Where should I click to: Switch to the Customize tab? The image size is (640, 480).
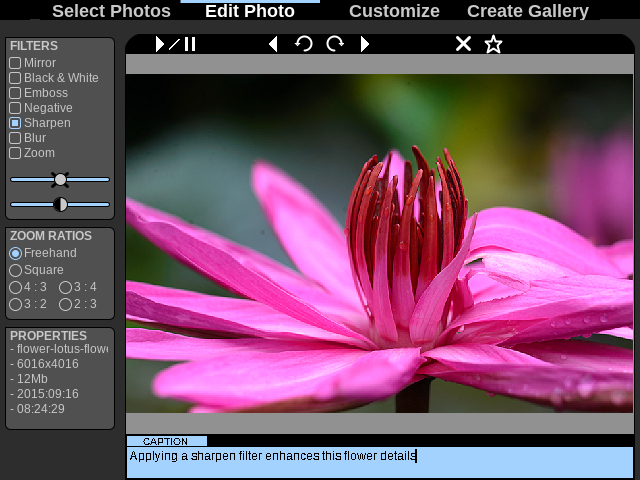point(394,11)
